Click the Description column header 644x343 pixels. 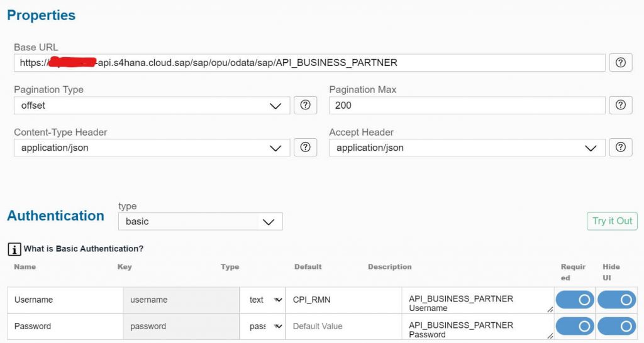[x=390, y=267]
